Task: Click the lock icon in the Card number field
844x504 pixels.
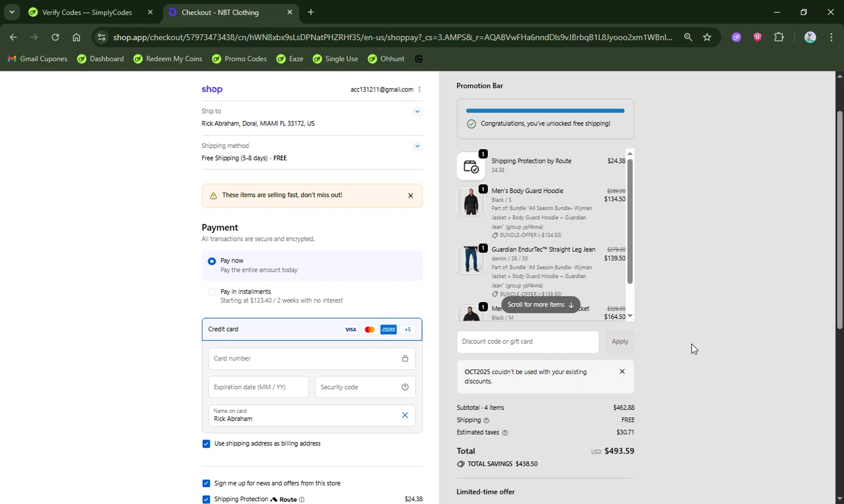Action: [405, 358]
